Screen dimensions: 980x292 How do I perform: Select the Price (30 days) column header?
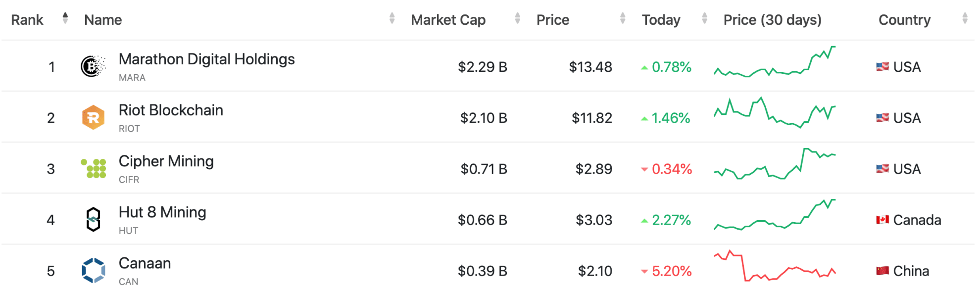coord(772,19)
